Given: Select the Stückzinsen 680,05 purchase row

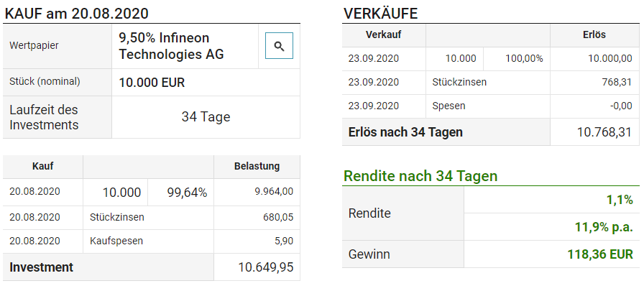Looking at the screenshot, I should (152, 218).
